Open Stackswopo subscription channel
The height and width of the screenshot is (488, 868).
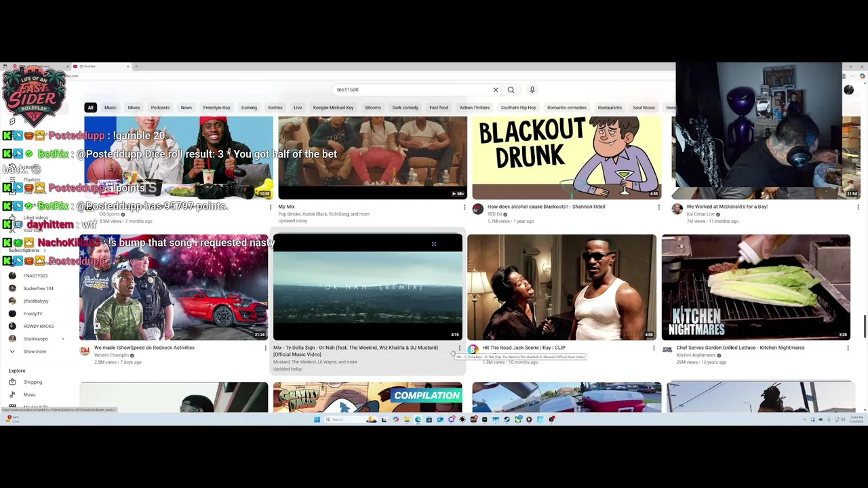[35, 339]
